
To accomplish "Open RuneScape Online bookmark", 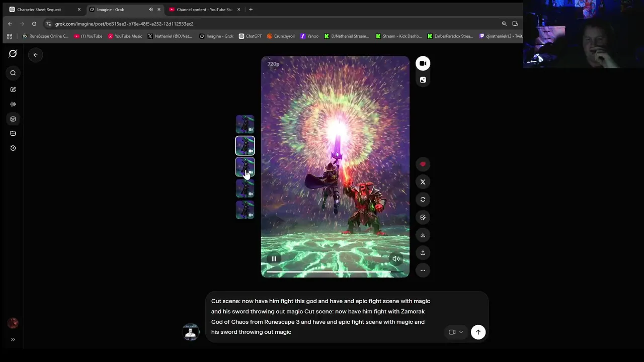I will [45, 36].
